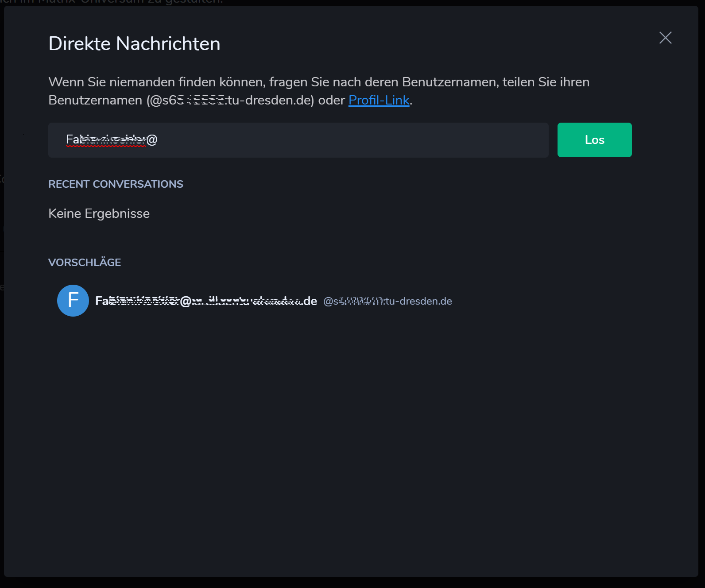This screenshot has height=588, width=705.
Task: Click the Keine Ergebnisse text
Action: click(99, 213)
